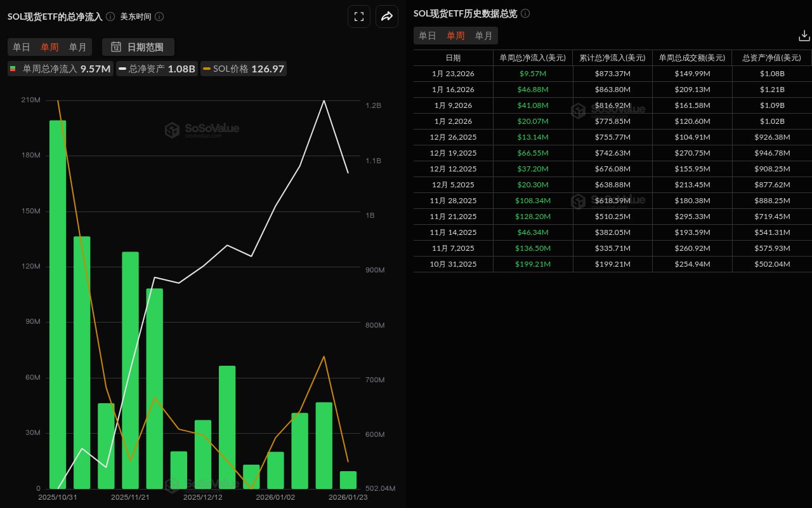The height and width of the screenshot is (508, 812).
Task: Click the share arrow icon
Action: pos(387,17)
